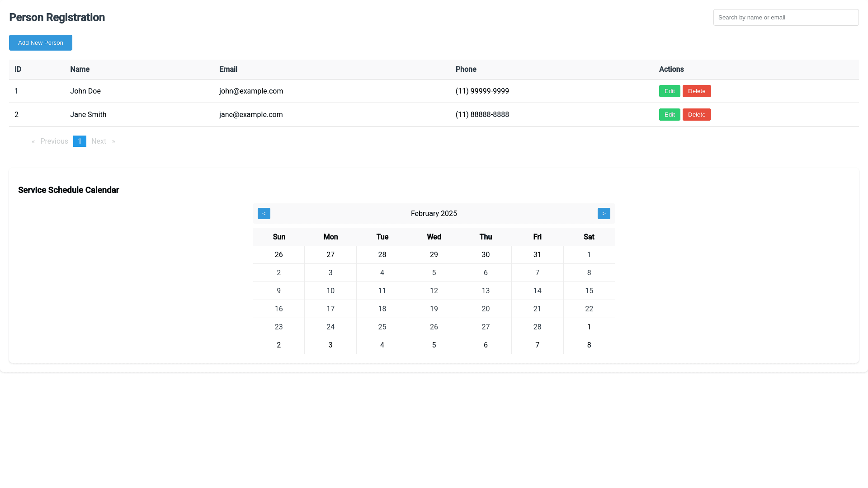Choose January 31 calendar cell
Image resolution: width=868 pixels, height=488 pixels.
tap(537, 255)
